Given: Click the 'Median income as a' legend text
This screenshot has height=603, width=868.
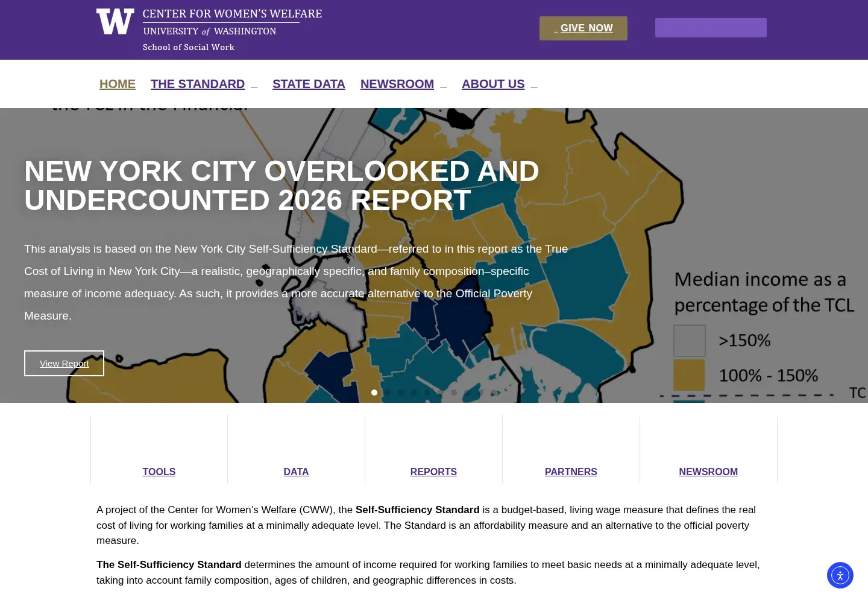Looking at the screenshot, I should 760,279.
